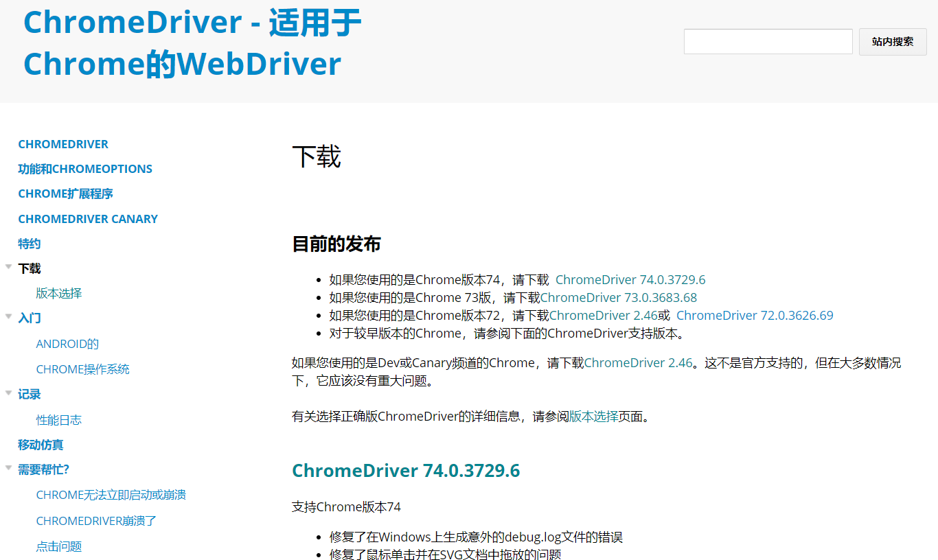Click the ChromeDriver site title header
The height and width of the screenshot is (560, 938).
point(192,43)
